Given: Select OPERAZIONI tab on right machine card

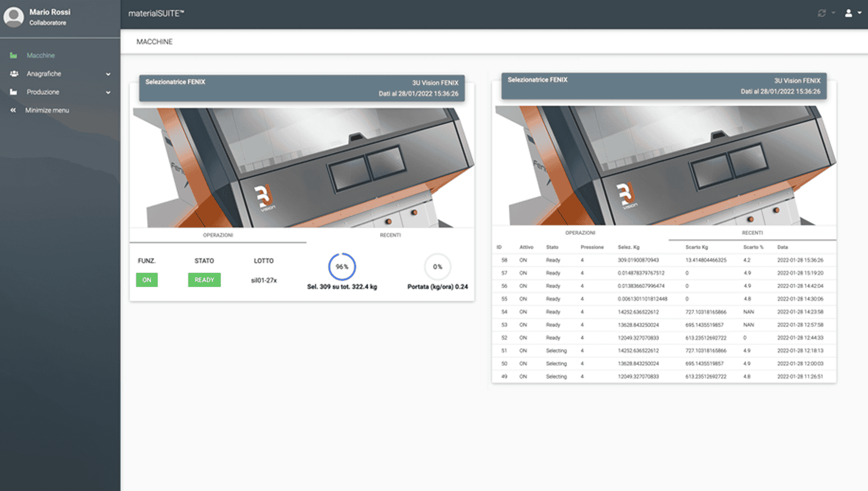Looking at the screenshot, I should pos(580,233).
